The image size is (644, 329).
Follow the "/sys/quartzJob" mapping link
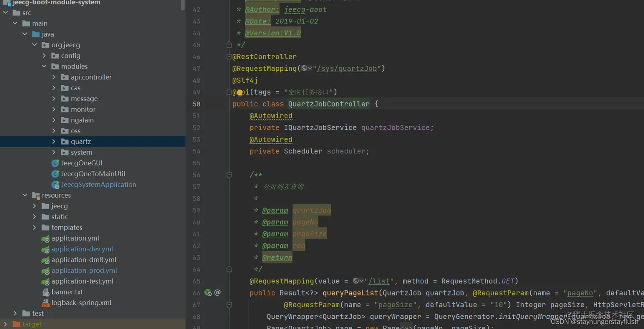point(347,69)
